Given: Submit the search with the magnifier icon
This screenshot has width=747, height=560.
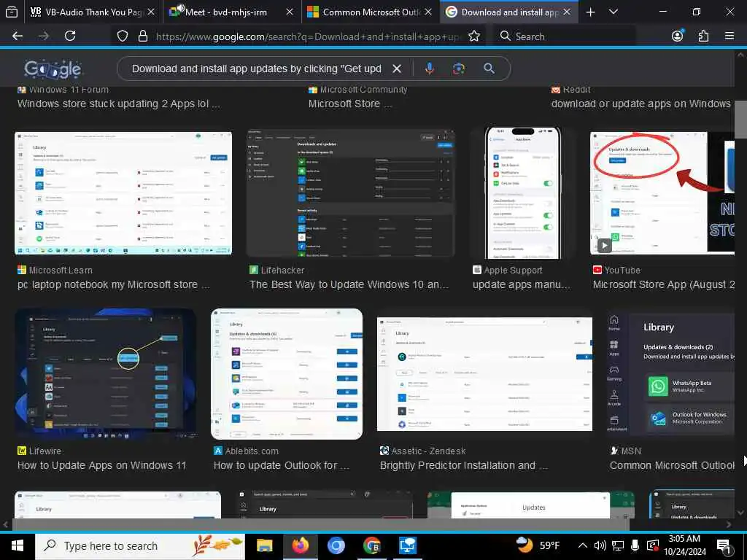Looking at the screenshot, I should point(489,69).
